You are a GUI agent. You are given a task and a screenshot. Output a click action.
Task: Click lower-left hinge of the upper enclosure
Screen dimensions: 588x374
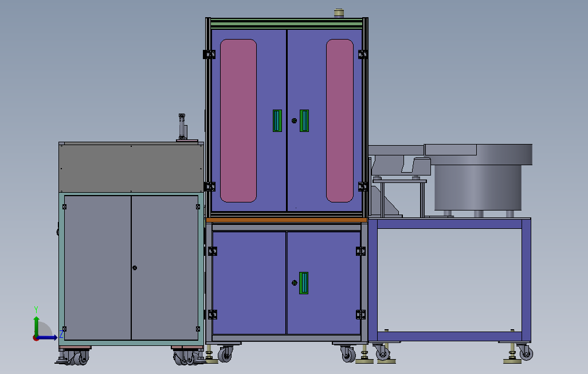[209, 186]
